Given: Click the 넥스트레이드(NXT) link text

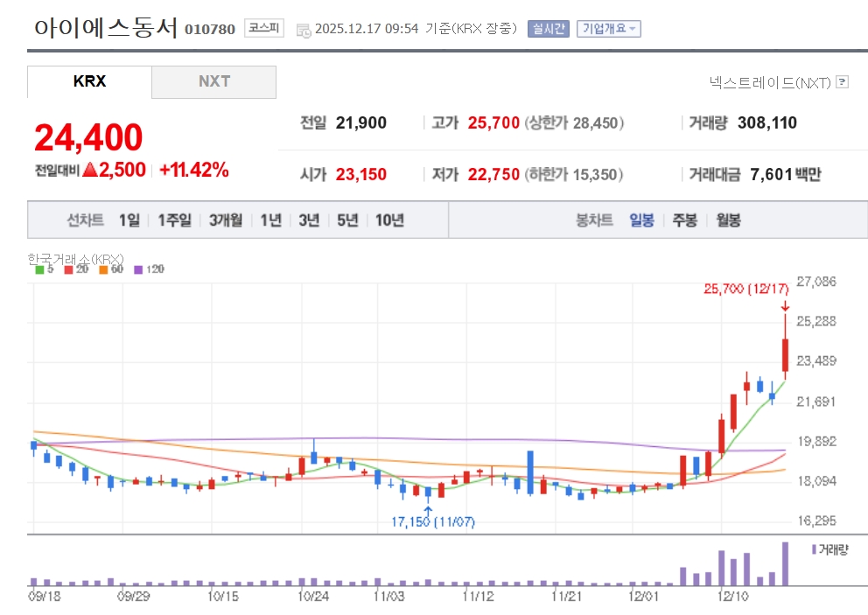Looking at the screenshot, I should tap(770, 82).
